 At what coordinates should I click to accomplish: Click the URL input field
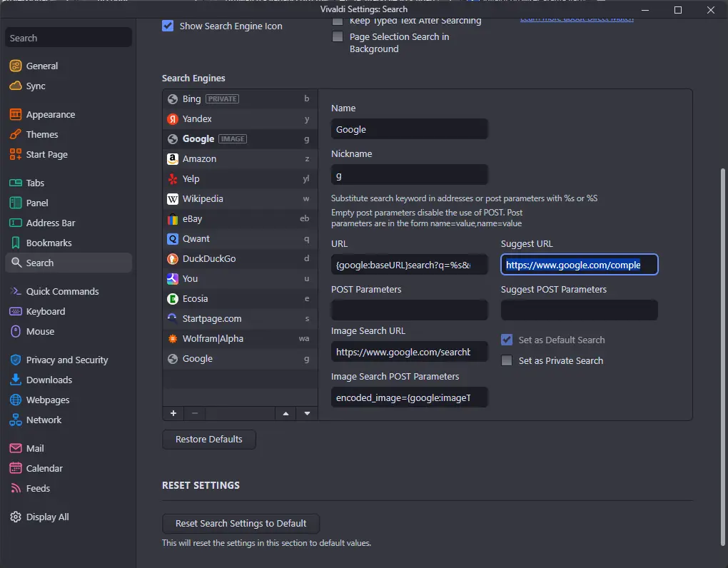click(x=409, y=265)
